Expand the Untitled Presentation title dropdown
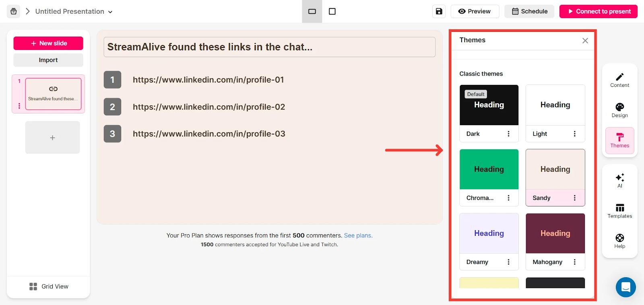The width and height of the screenshot is (644, 305). point(110,12)
